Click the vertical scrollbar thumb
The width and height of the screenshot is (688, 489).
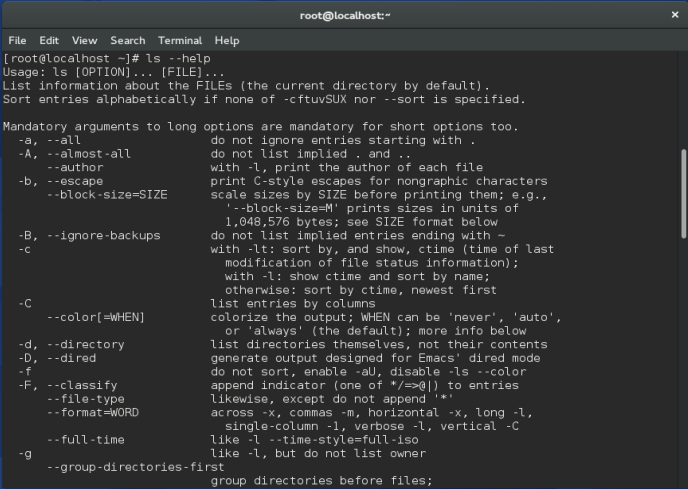[683, 194]
